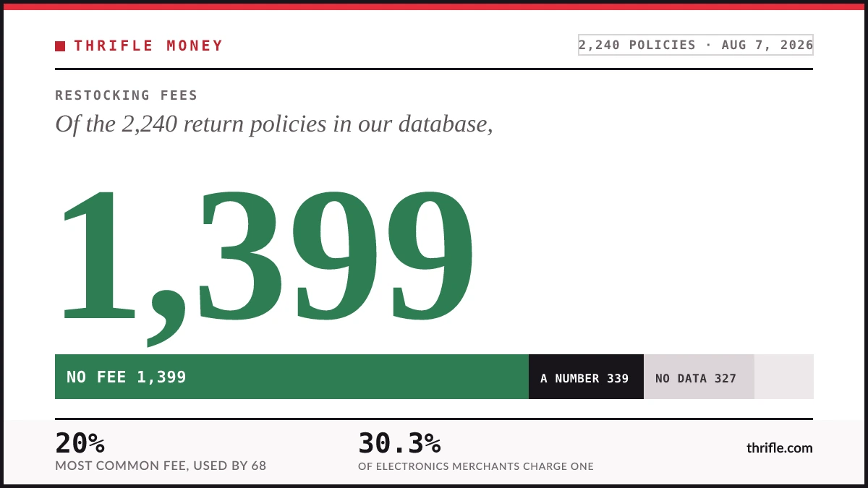Click the electronics merchants caption text
868x488 pixels.
click(x=476, y=467)
